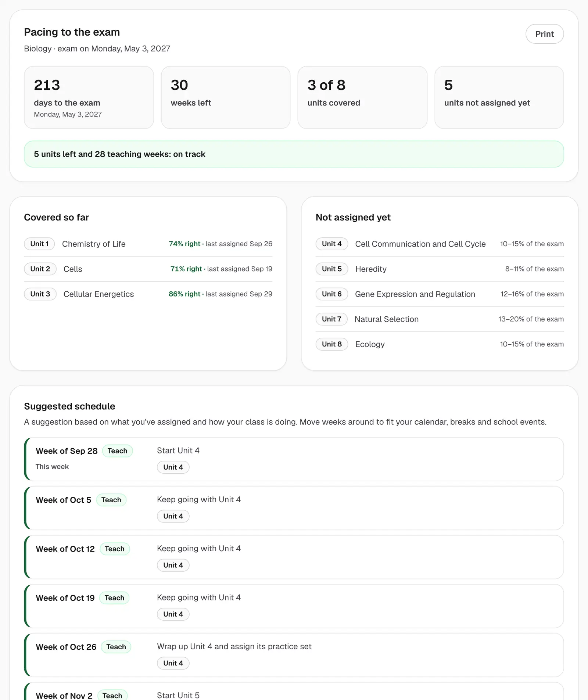Screen dimensions: 588x700
Task: Select the Unit 8 badge
Action: coord(332,344)
